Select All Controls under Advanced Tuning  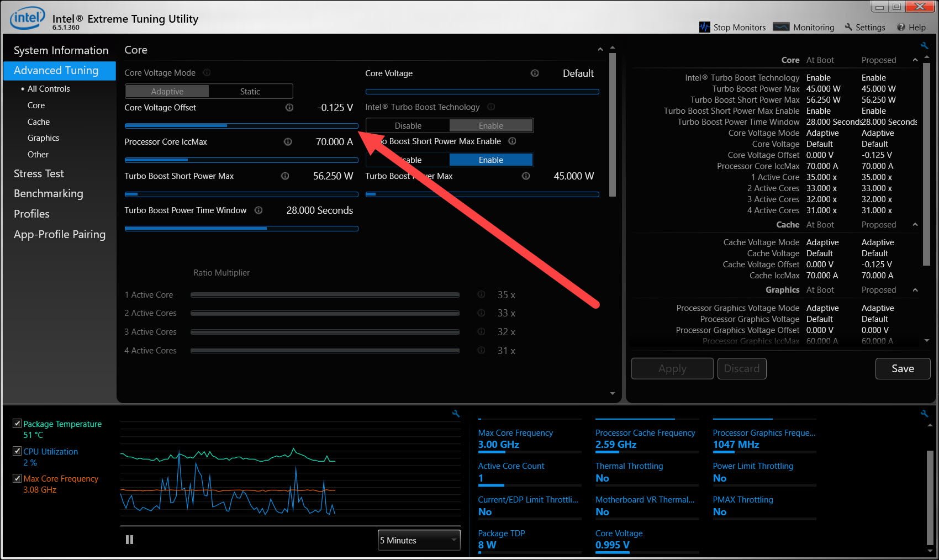49,88
